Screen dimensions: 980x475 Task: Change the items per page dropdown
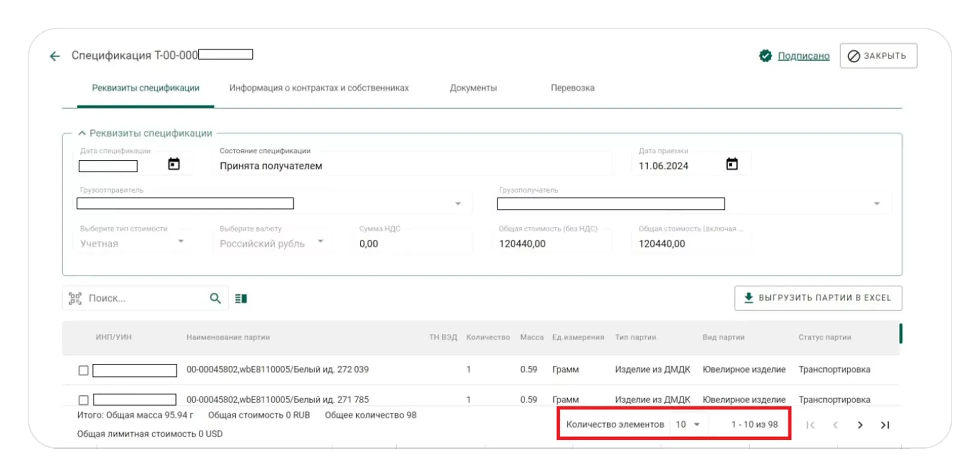[687, 424]
